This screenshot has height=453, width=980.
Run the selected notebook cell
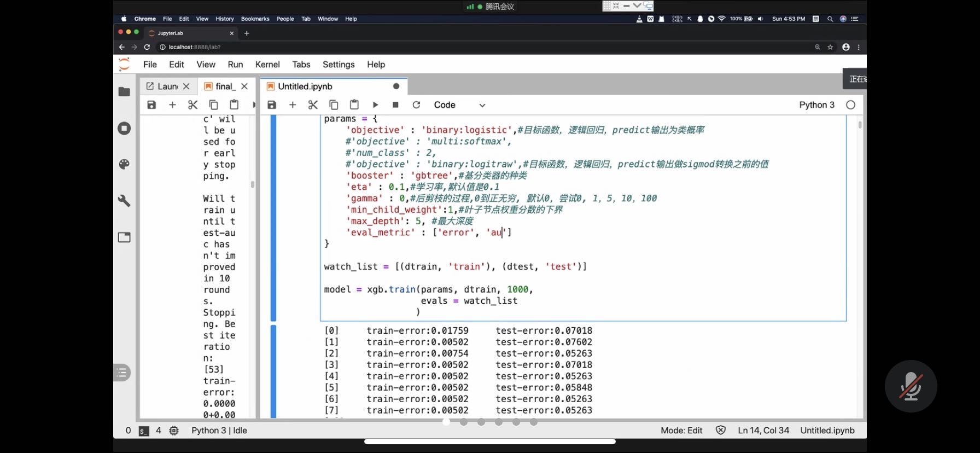[x=375, y=105]
